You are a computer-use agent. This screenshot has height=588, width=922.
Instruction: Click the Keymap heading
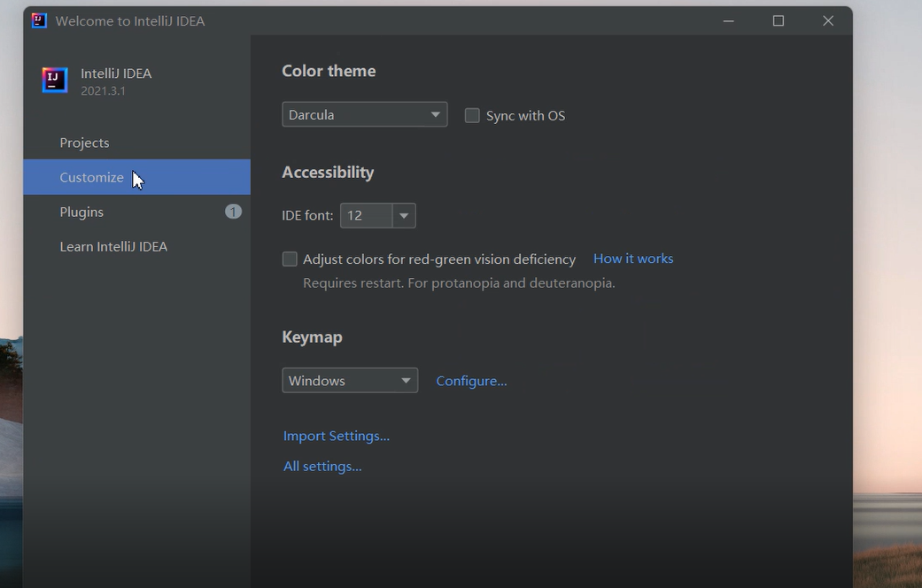[313, 337]
